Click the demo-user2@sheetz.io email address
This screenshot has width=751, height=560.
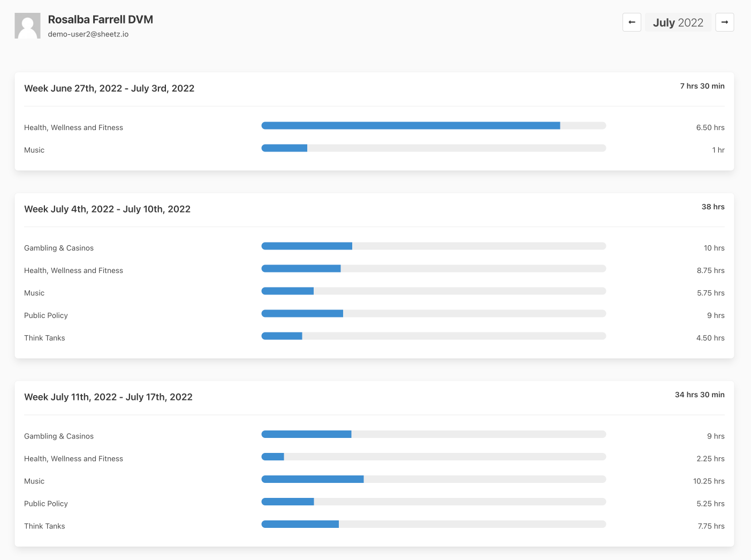click(x=88, y=34)
